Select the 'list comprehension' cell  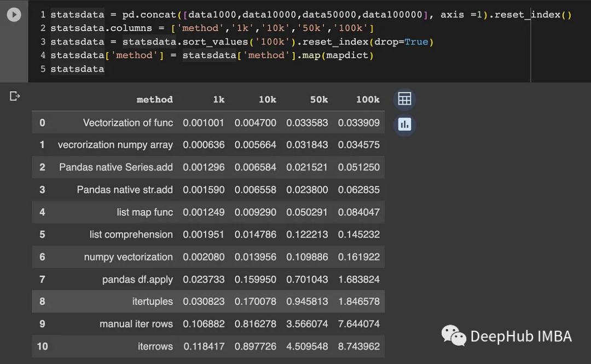point(131,234)
